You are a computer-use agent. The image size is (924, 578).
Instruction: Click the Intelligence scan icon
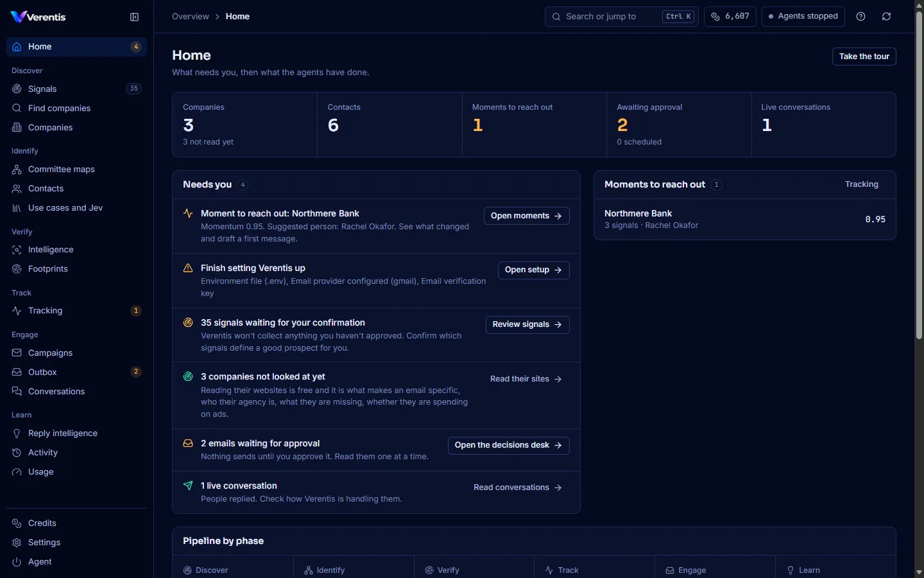click(17, 250)
